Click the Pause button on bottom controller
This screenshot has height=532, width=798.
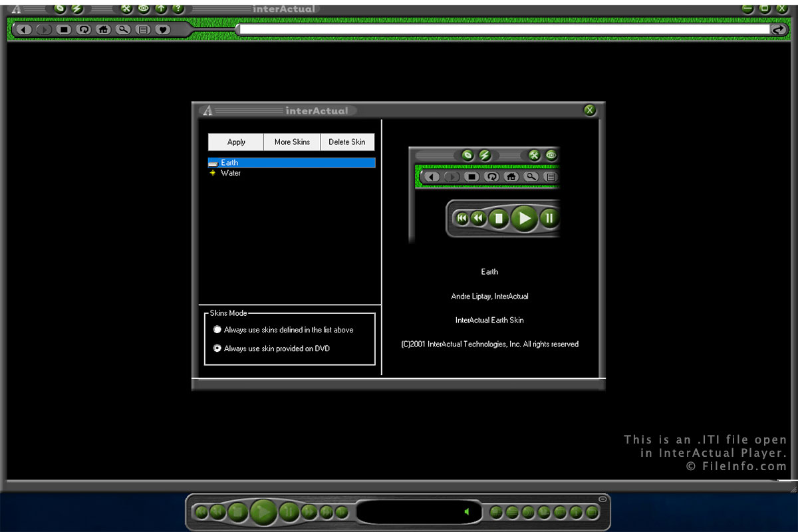(289, 512)
